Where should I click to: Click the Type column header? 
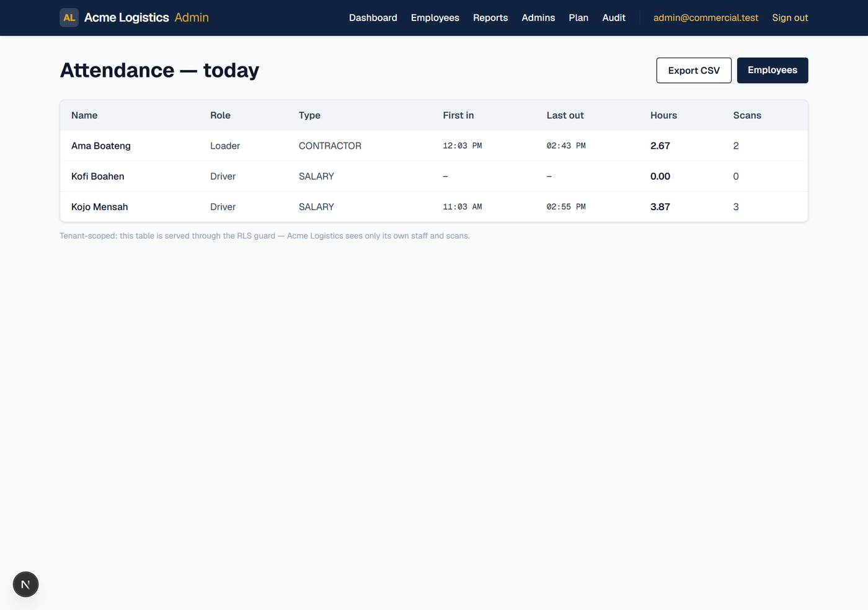[x=309, y=115]
